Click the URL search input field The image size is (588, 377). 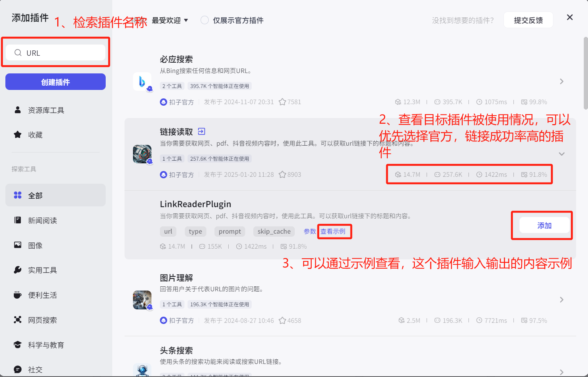pos(55,53)
